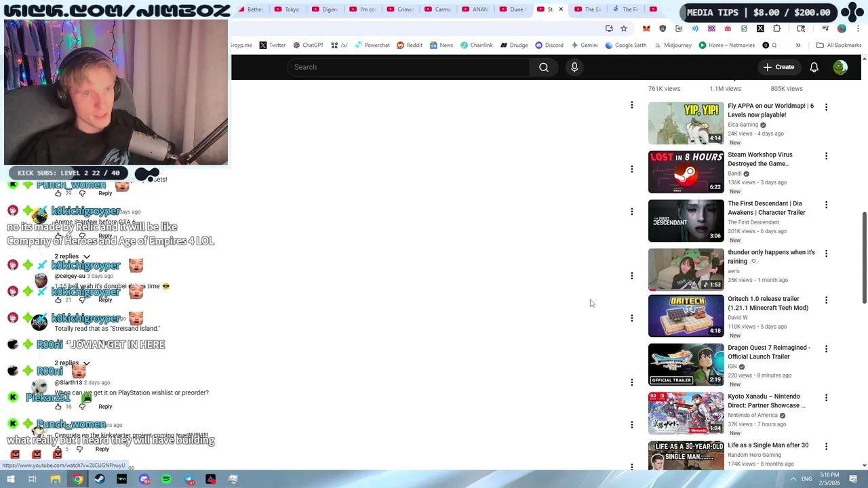Open the YouTube account avatar menu
868x488 pixels.
pyautogui.click(x=840, y=67)
